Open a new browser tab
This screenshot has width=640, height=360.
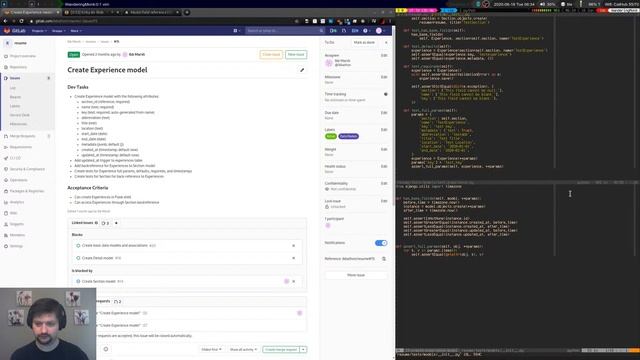coord(187,12)
